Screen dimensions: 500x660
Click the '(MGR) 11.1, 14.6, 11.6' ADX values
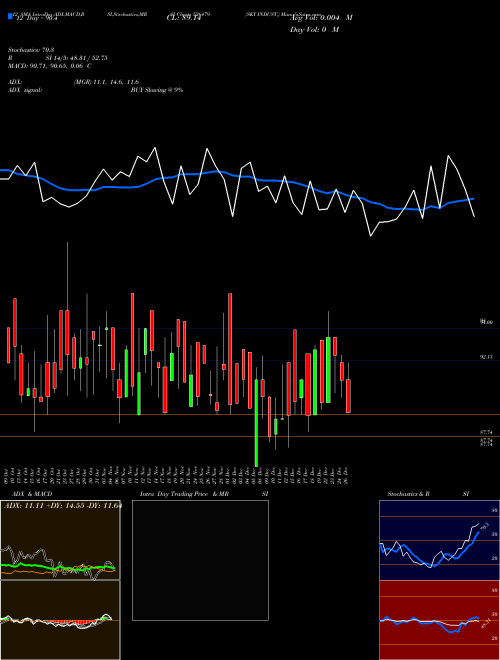(x=106, y=82)
